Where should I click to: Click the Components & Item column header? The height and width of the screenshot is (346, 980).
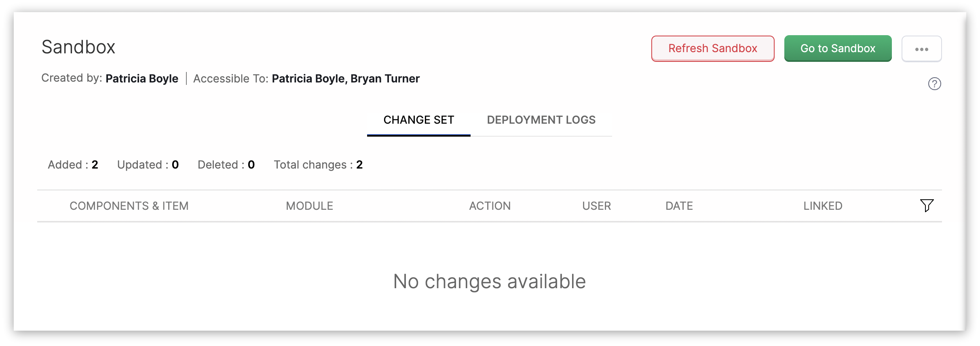pyautogui.click(x=129, y=206)
